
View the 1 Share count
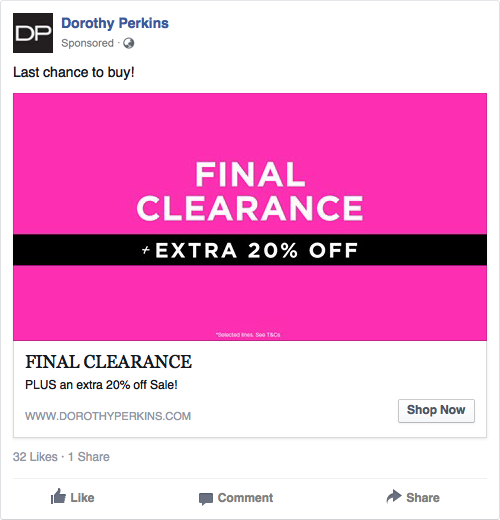pyautogui.click(x=89, y=457)
